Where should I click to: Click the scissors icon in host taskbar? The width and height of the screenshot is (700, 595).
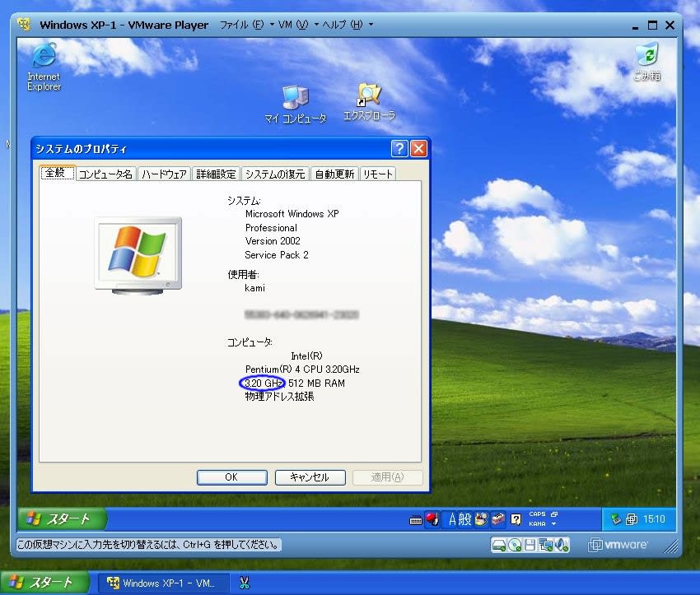(x=244, y=583)
